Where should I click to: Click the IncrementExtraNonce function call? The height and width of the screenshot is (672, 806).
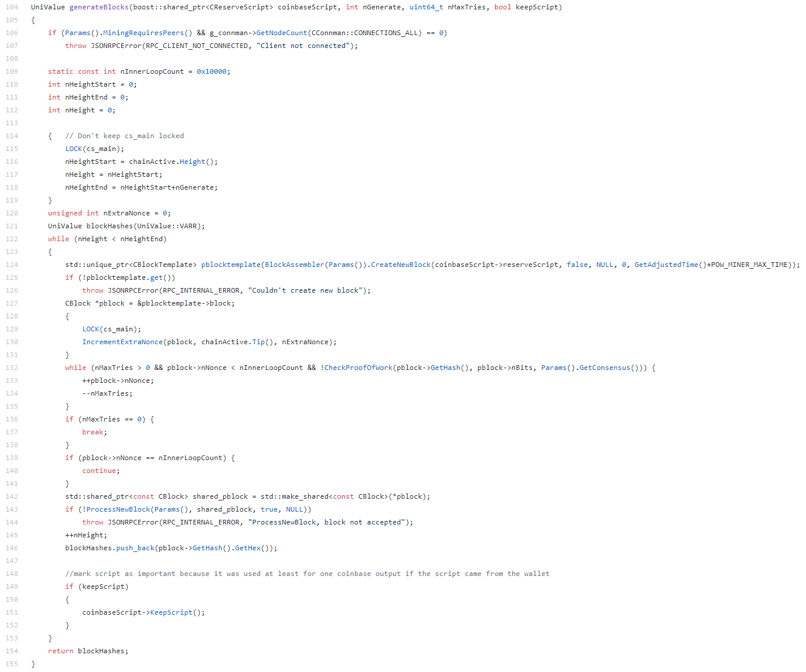click(x=122, y=342)
